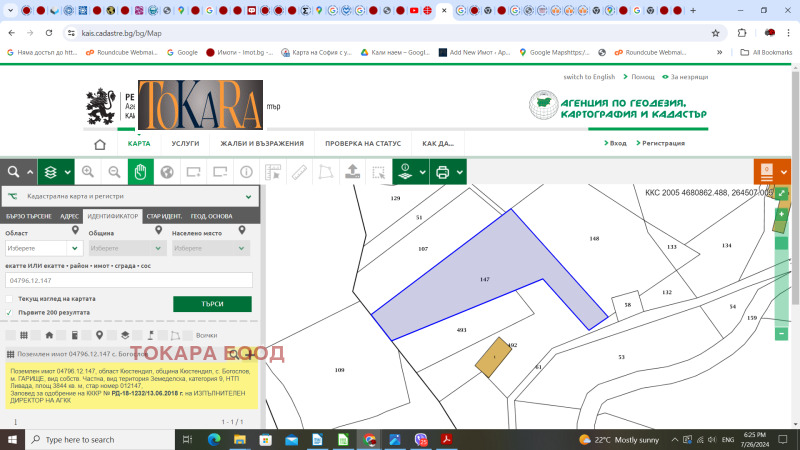
Task: Select the info identify tool
Action: tap(246, 172)
